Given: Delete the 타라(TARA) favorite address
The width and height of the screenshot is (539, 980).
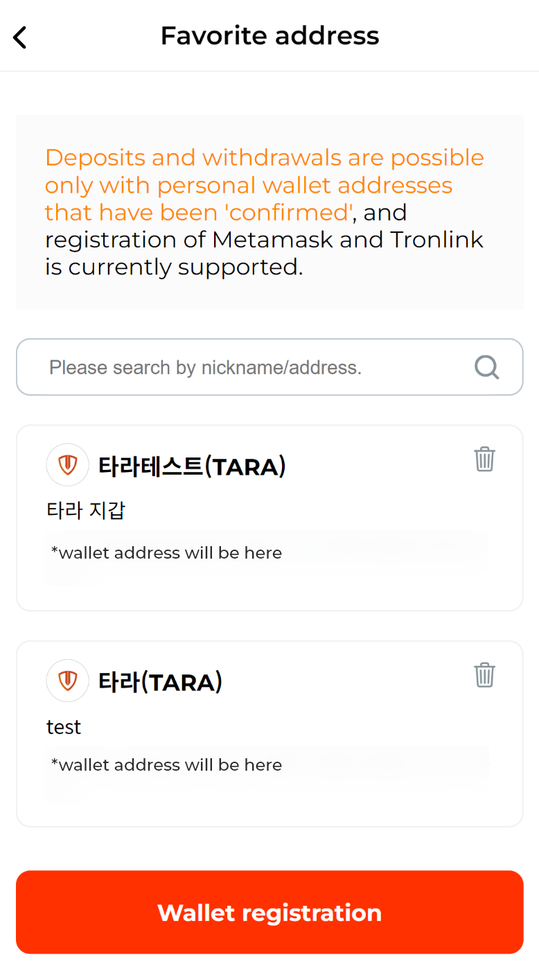Looking at the screenshot, I should pos(484,674).
